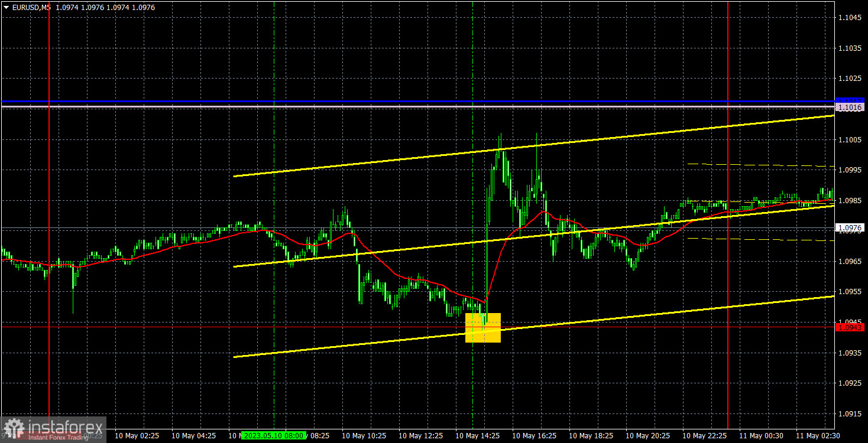Image resolution: width=868 pixels, height=443 pixels.
Task: Click the green 2023.05.10 08:00 time label
Action: point(273,435)
